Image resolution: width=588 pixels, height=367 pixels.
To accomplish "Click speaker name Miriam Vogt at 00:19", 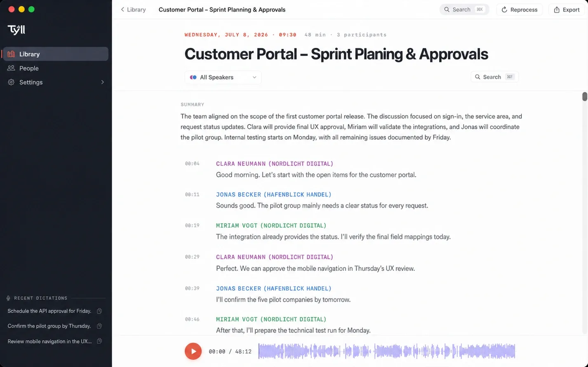I will (x=271, y=225).
